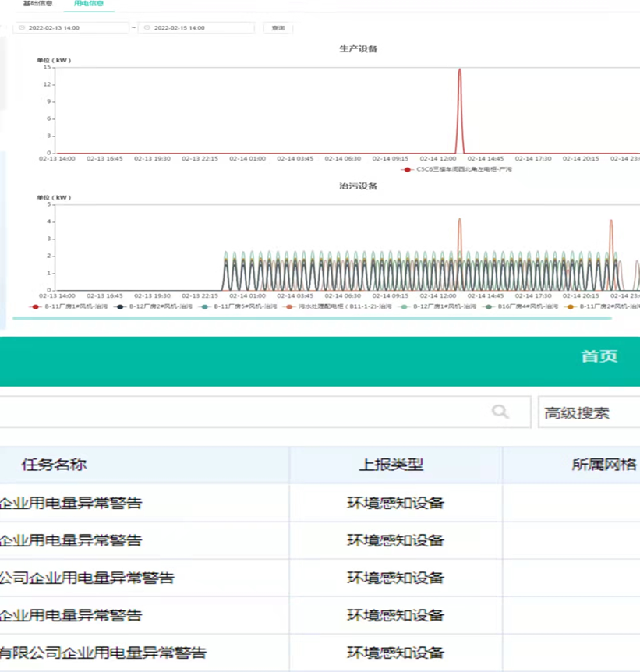This screenshot has width=640, height=672.
Task: Switch to the 基础信息 tab
Action: [x=37, y=3]
